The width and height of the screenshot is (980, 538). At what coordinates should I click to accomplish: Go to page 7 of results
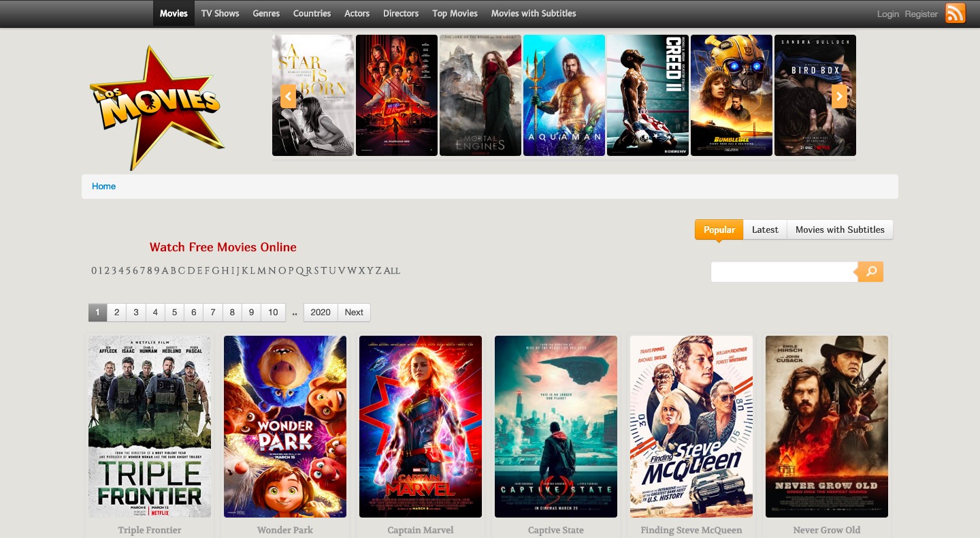[x=213, y=312]
